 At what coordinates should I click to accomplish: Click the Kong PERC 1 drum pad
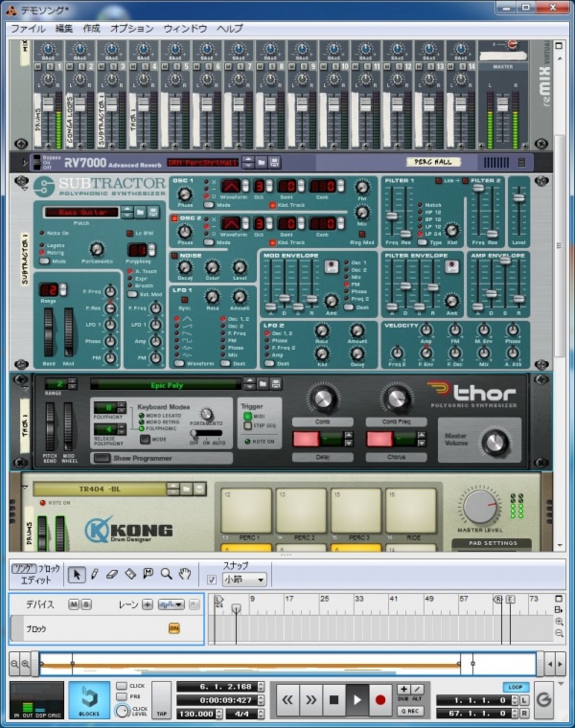(x=246, y=510)
